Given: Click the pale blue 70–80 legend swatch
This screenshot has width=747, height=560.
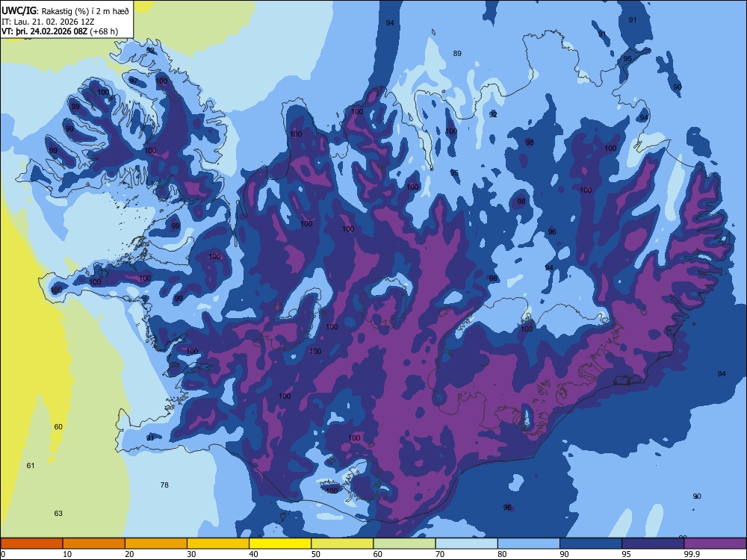Looking at the screenshot, I should click(x=466, y=544).
